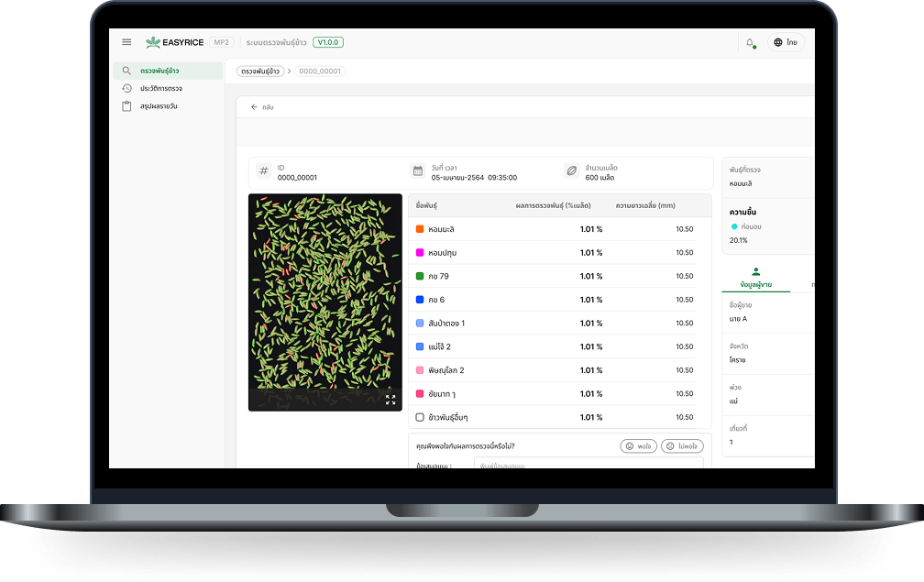Click the กข 79 row name
This screenshot has width=924, height=582.
(x=438, y=276)
